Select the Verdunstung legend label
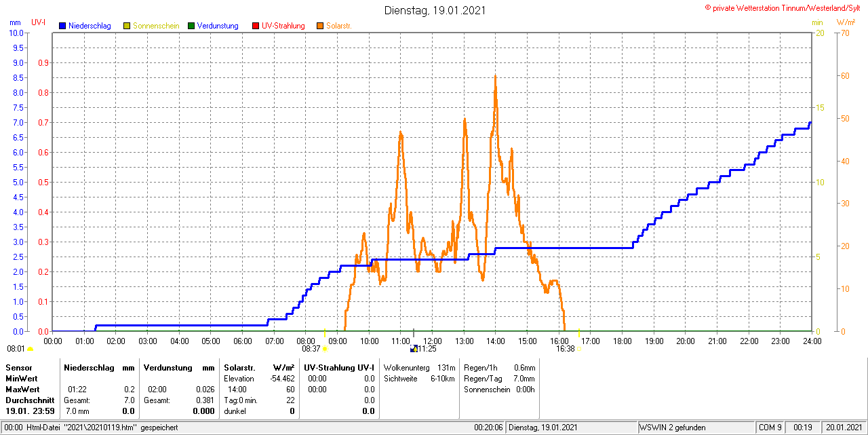Screen dimensions: 868x435 point(218,26)
